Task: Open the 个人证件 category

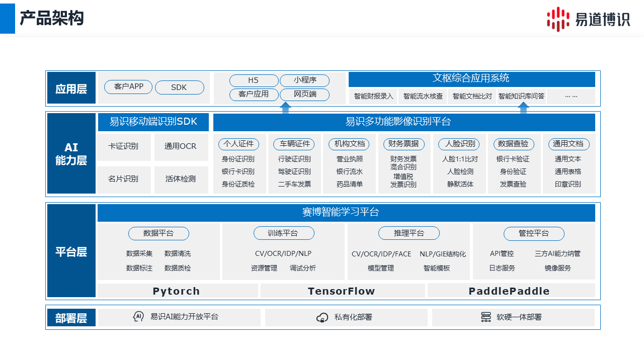Action: tap(238, 144)
